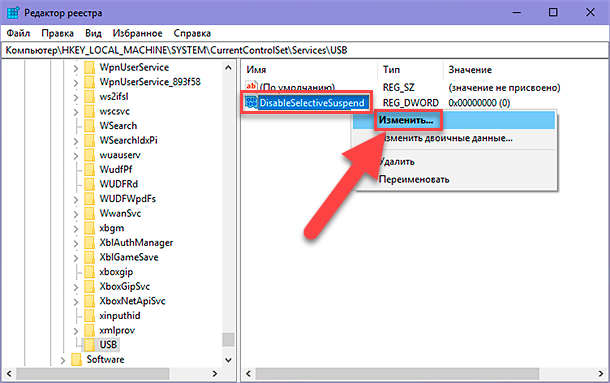Viewport: 610px width, 383px height.
Task: Click the registry path address bar
Action: click(305, 50)
